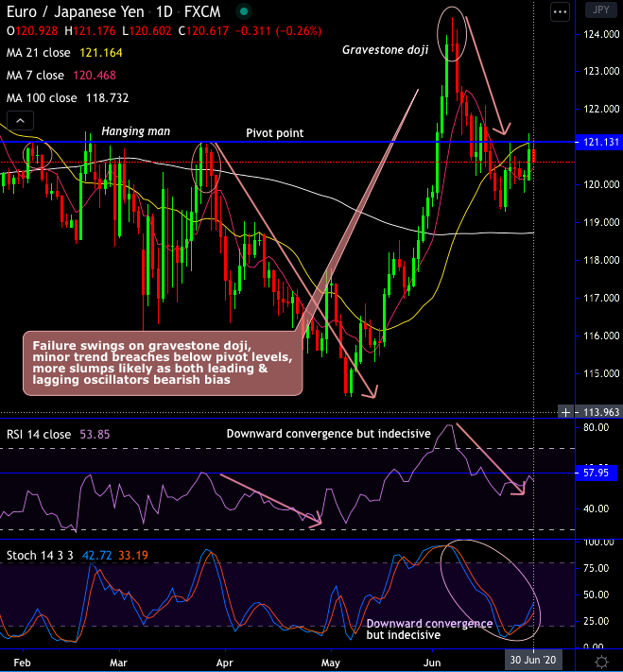The width and height of the screenshot is (623, 672).
Task: Click the Hanging man annotation text
Action: click(135, 131)
